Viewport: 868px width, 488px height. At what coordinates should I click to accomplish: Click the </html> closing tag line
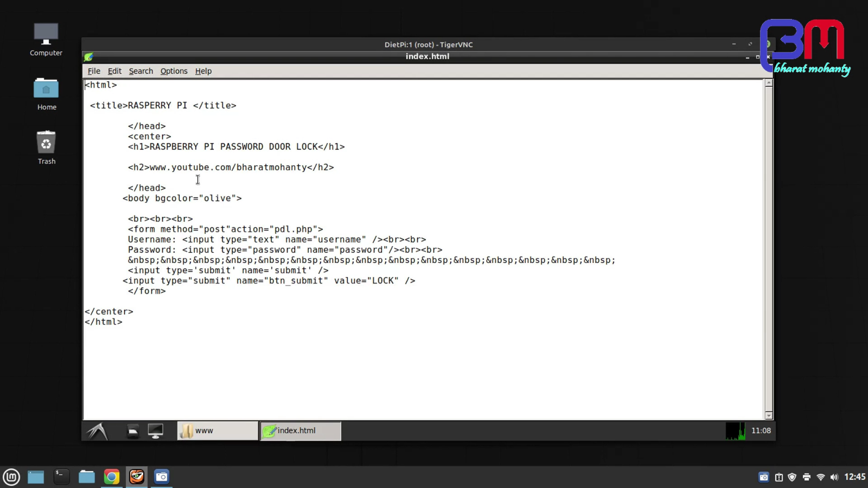pos(104,322)
